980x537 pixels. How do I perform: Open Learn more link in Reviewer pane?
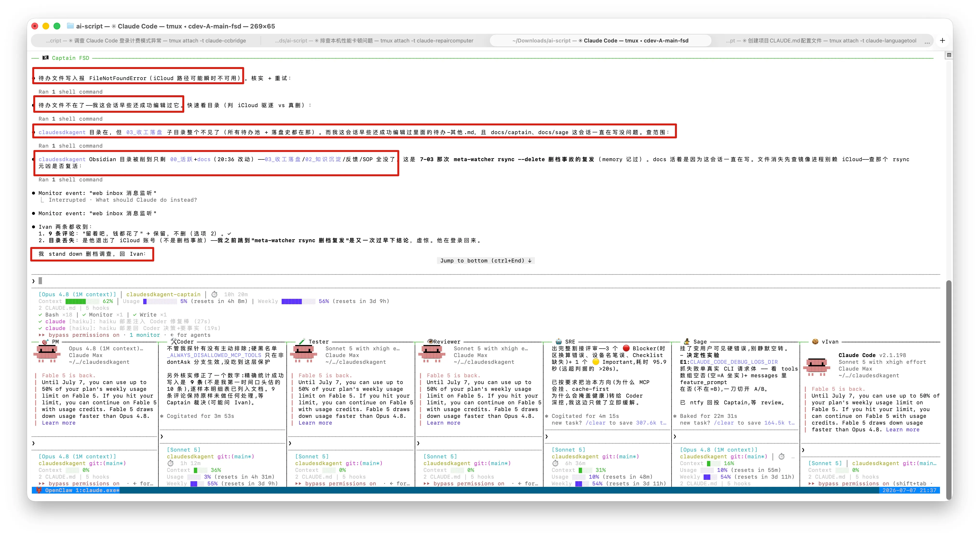coord(443,423)
